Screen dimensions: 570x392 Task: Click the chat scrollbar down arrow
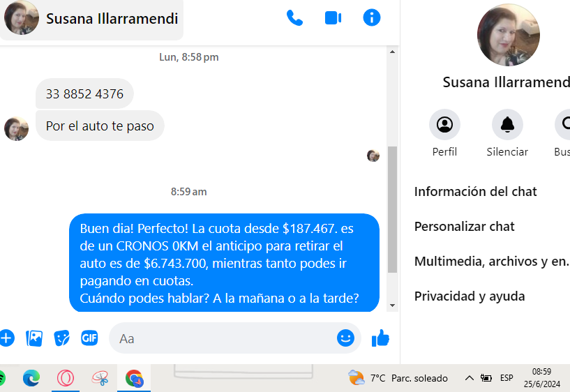pos(392,306)
